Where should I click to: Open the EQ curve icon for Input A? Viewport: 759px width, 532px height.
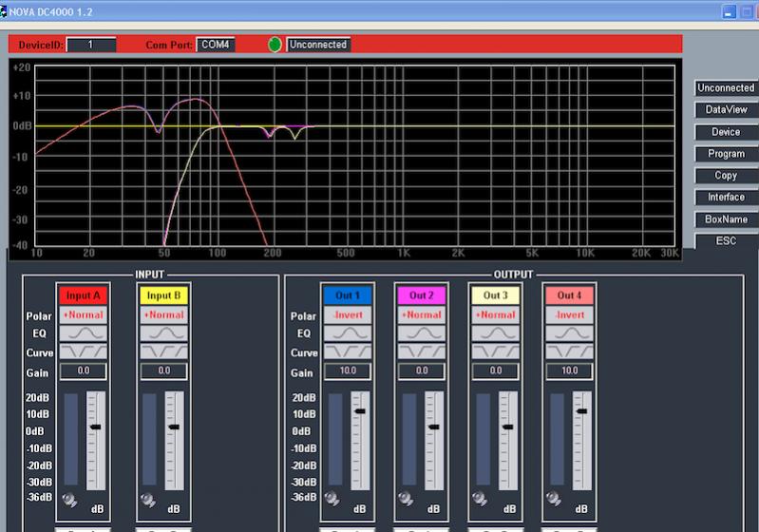[x=83, y=333]
